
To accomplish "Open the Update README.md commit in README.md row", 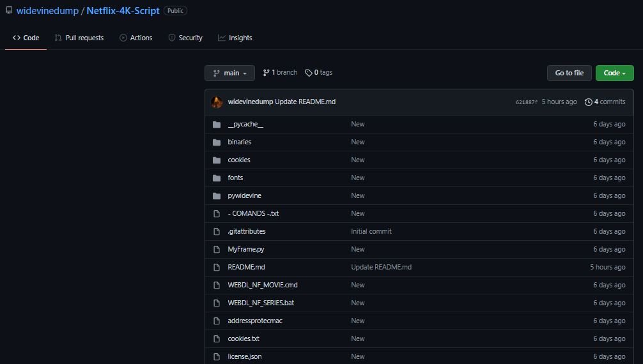I will point(381,267).
